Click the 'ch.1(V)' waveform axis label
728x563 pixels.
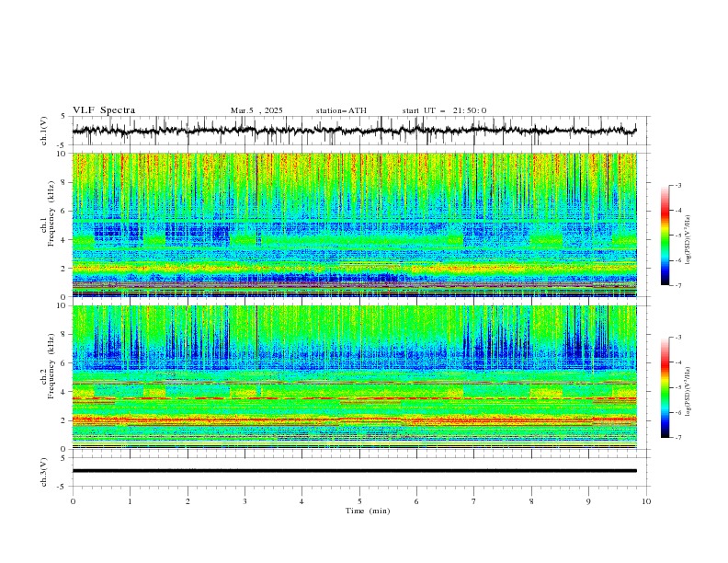click(43, 131)
